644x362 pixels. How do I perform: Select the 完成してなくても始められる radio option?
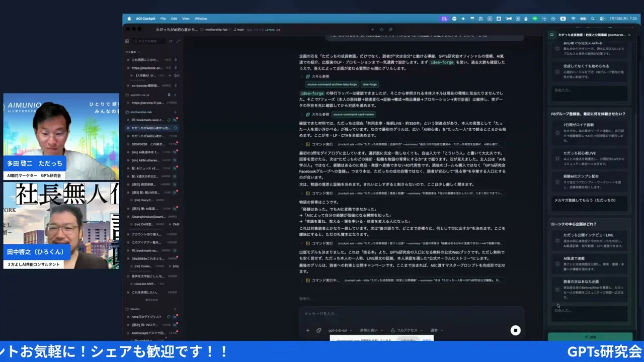pyautogui.click(x=557, y=71)
